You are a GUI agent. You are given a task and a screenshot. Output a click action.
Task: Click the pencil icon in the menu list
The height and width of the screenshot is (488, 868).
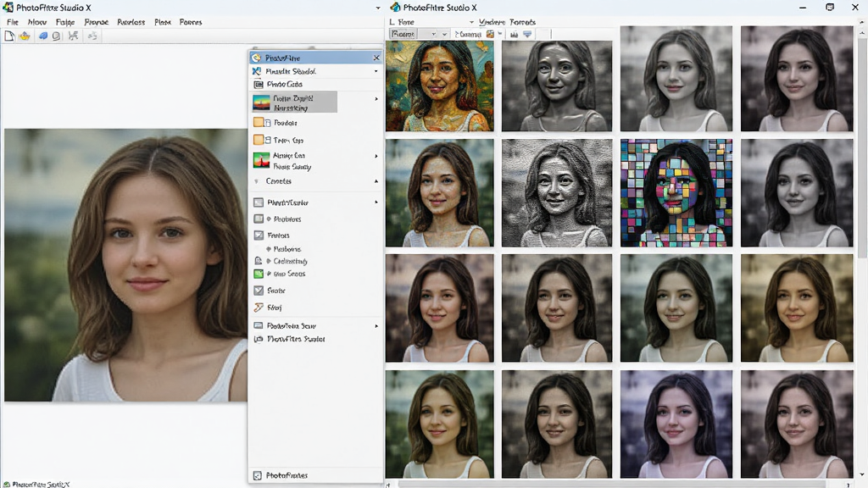click(x=259, y=307)
